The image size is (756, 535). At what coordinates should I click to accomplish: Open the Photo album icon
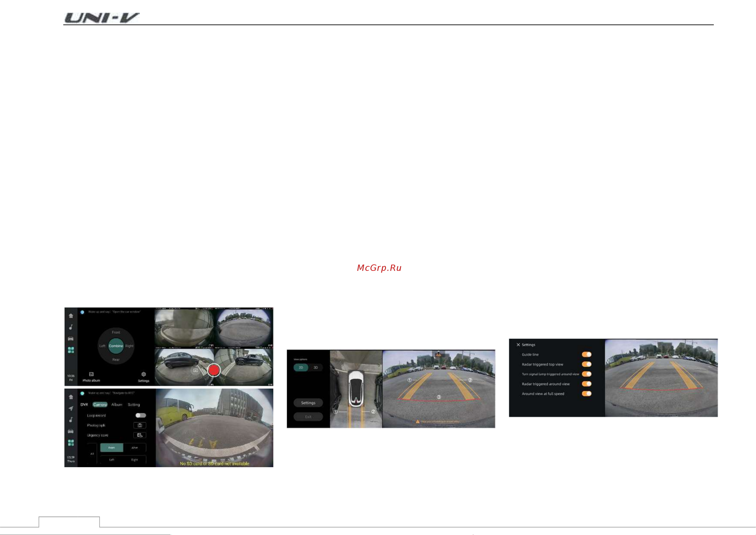(x=91, y=374)
